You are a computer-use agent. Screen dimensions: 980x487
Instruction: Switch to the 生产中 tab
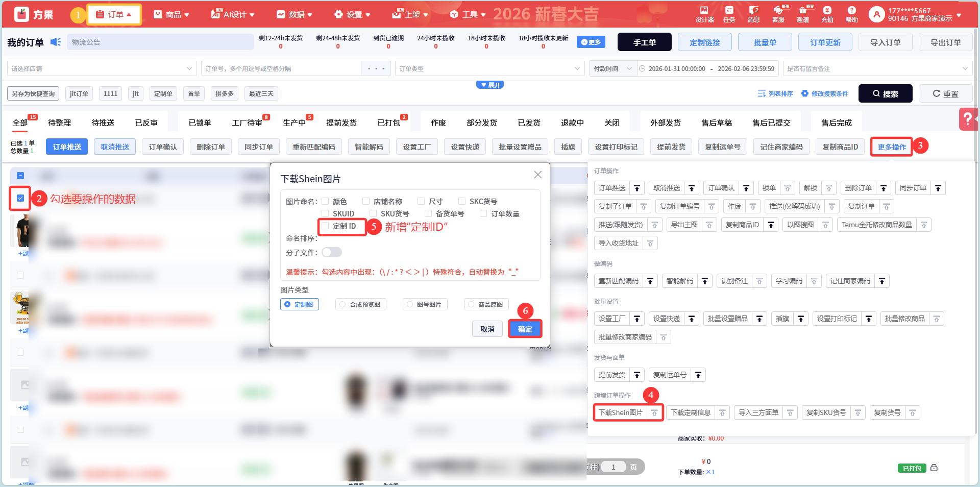pos(294,123)
